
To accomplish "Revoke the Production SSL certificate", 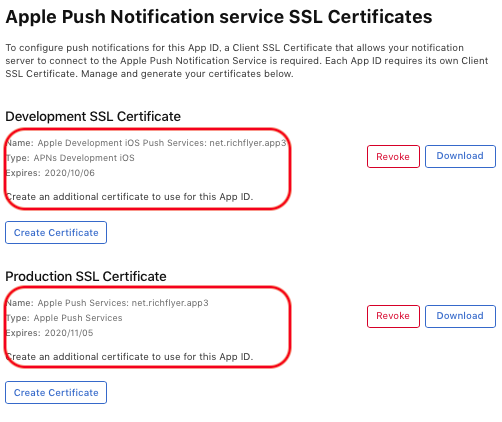I will [x=393, y=316].
